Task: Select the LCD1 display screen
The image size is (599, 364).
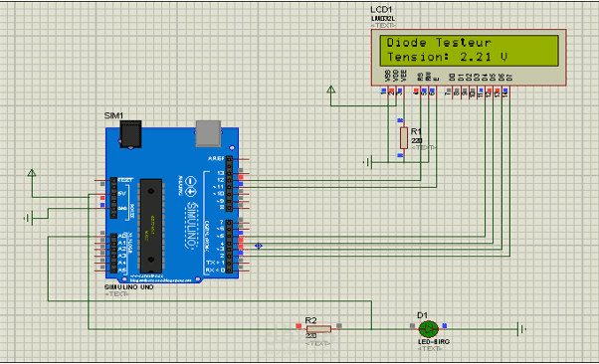Action: pos(469,51)
